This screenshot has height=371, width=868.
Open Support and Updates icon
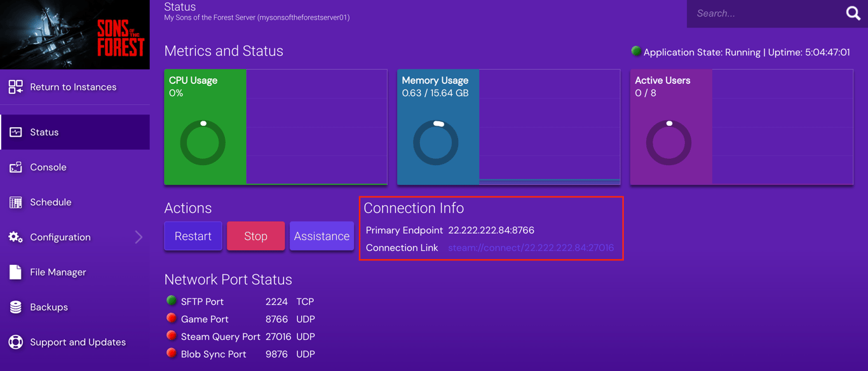click(x=18, y=342)
